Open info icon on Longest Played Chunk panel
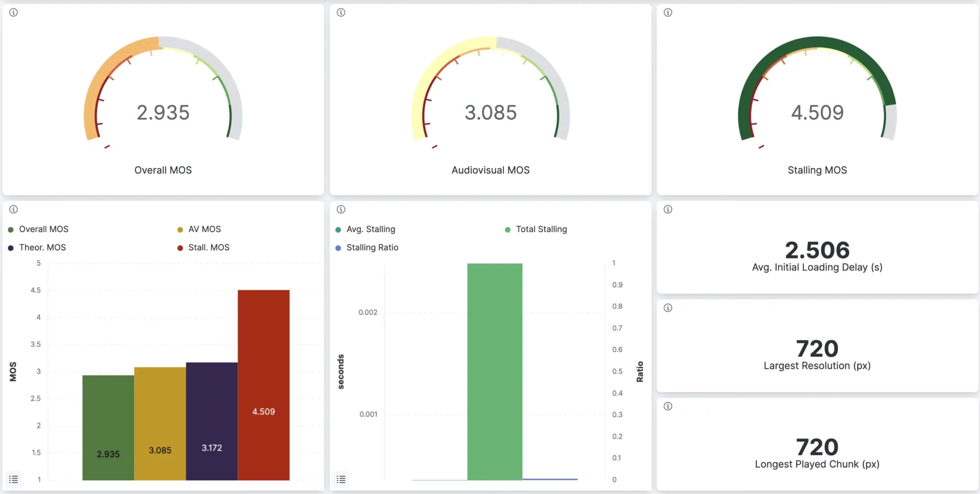Screen dimensions: 980x494 pos(668,406)
